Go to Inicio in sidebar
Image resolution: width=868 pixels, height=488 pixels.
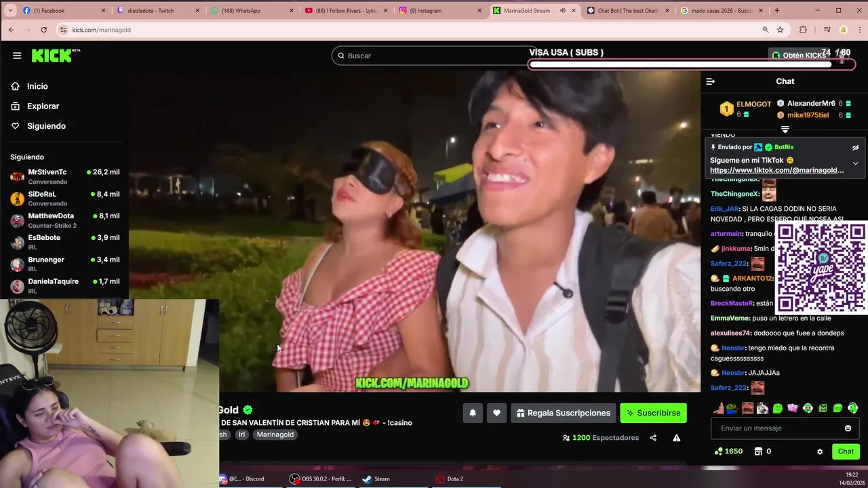37,86
